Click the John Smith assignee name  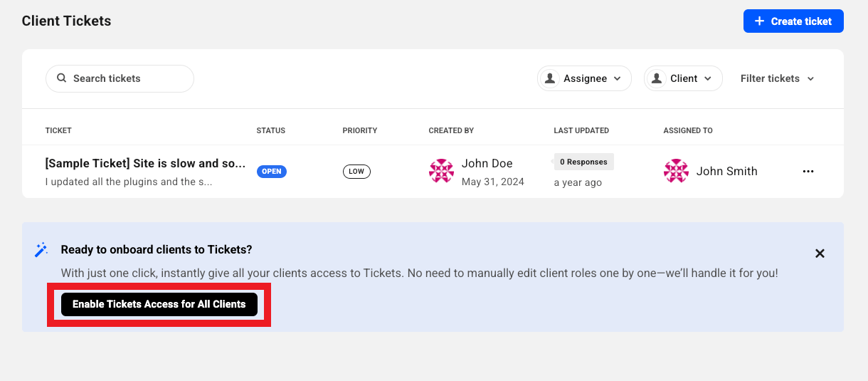point(727,171)
